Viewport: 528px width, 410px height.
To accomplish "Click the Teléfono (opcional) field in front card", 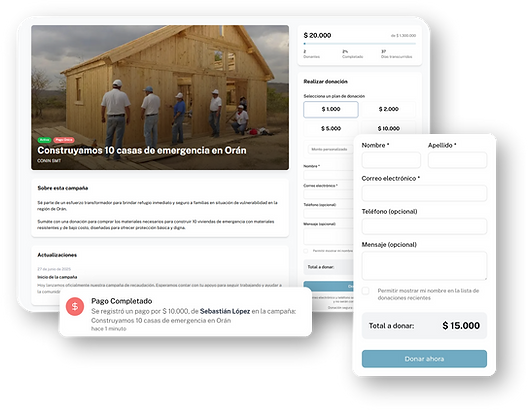I will (424, 226).
